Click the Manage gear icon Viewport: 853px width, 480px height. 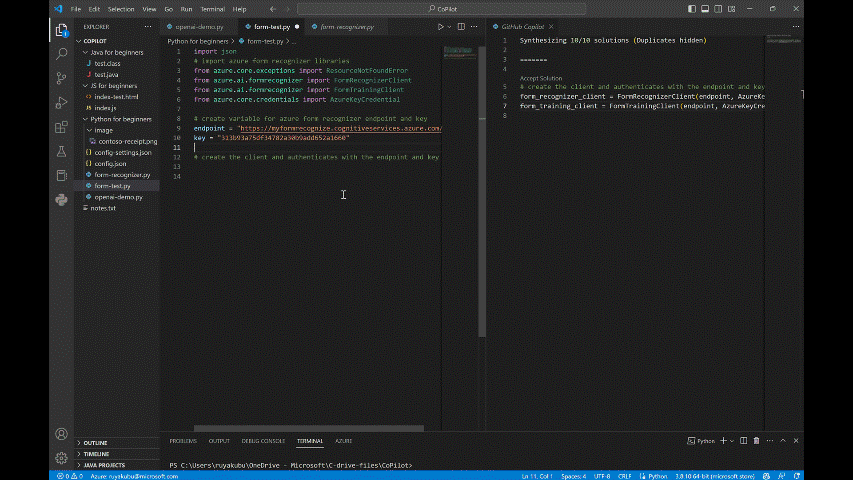[x=61, y=458]
